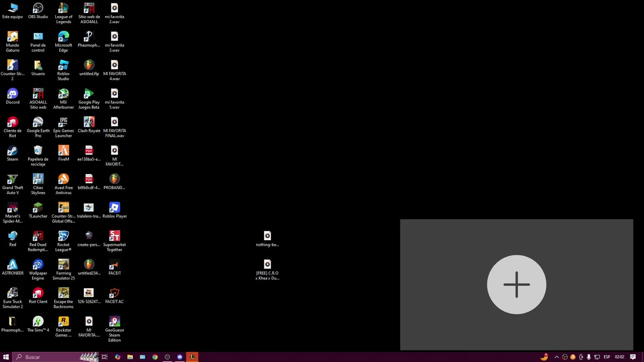Select the Rockstar Games Launcher icon
Image resolution: width=644 pixels, height=362 pixels.
click(63, 327)
